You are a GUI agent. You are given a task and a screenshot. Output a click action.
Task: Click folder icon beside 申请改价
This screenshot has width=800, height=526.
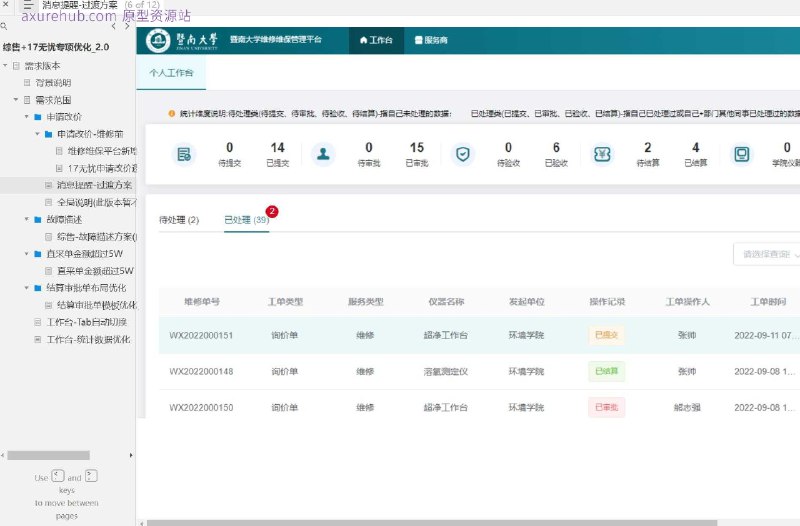pyautogui.click(x=38, y=117)
